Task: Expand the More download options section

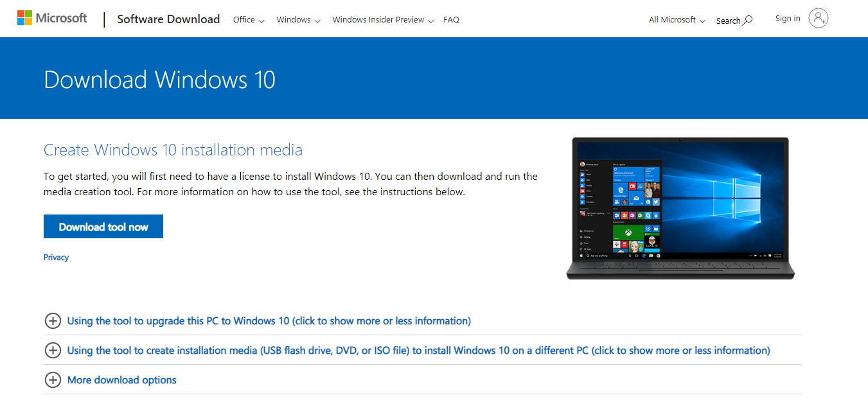Action: click(121, 380)
